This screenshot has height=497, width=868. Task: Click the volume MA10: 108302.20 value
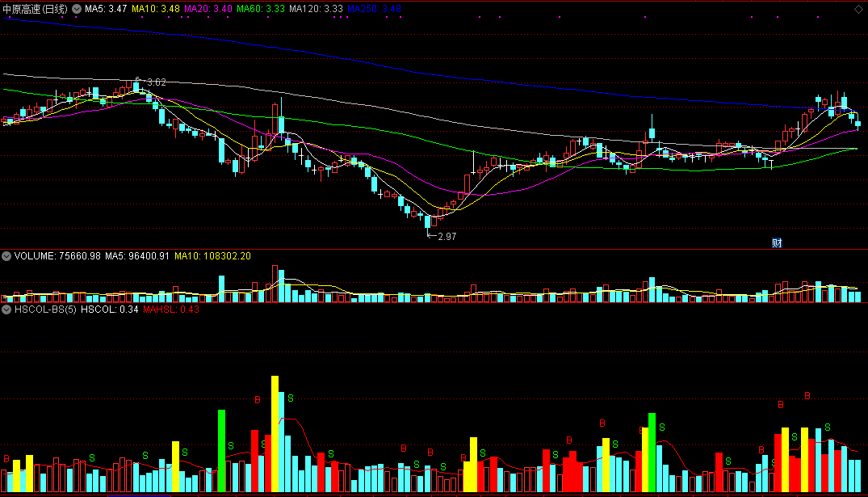pos(212,256)
